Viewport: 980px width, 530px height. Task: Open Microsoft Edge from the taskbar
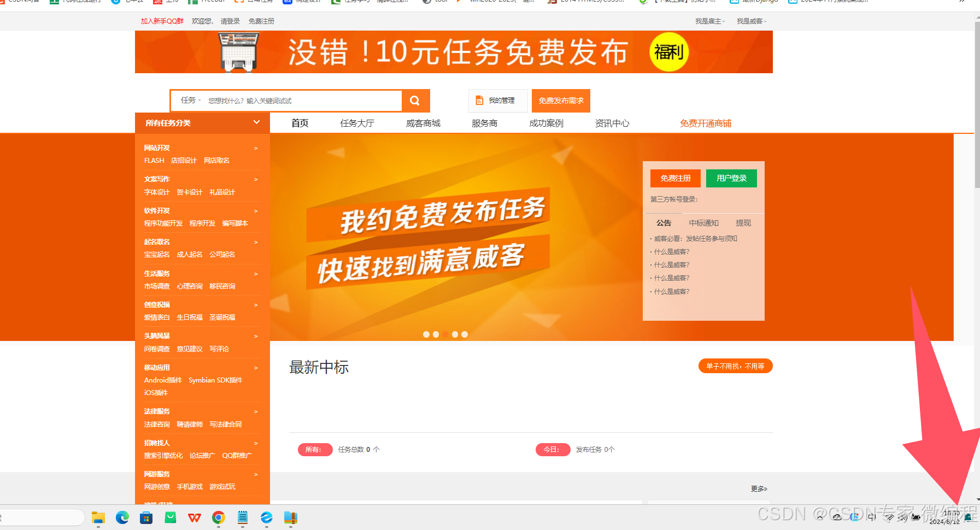pyautogui.click(x=122, y=517)
